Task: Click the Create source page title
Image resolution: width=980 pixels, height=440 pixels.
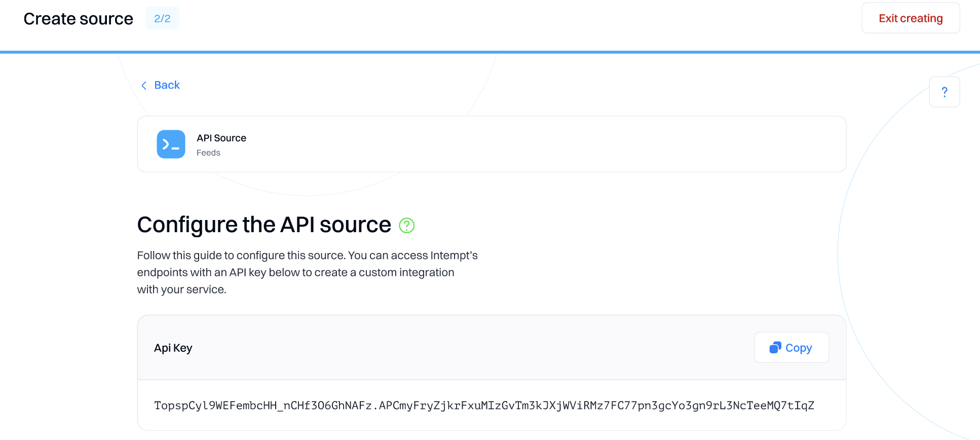Action: [x=79, y=19]
